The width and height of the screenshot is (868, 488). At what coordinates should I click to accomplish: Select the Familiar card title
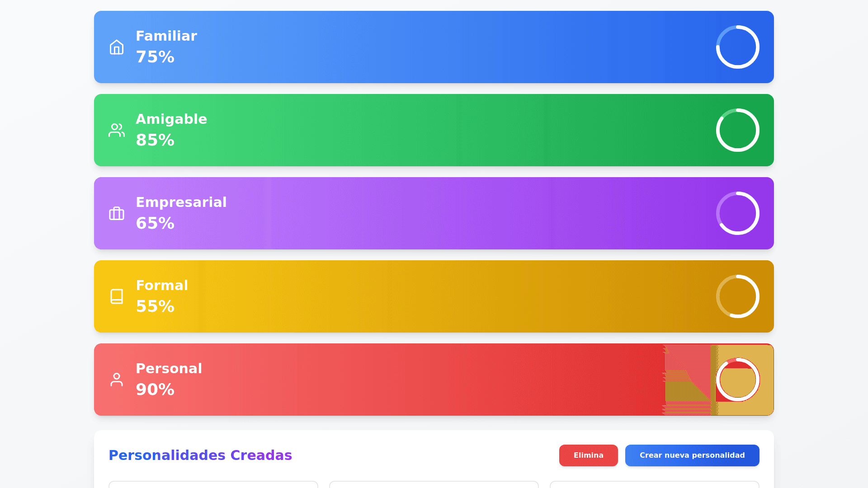[x=166, y=36]
